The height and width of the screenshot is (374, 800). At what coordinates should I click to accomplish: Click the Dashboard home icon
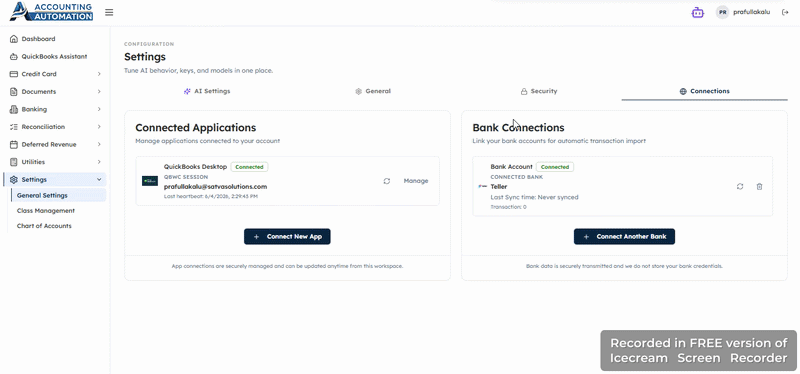point(14,39)
